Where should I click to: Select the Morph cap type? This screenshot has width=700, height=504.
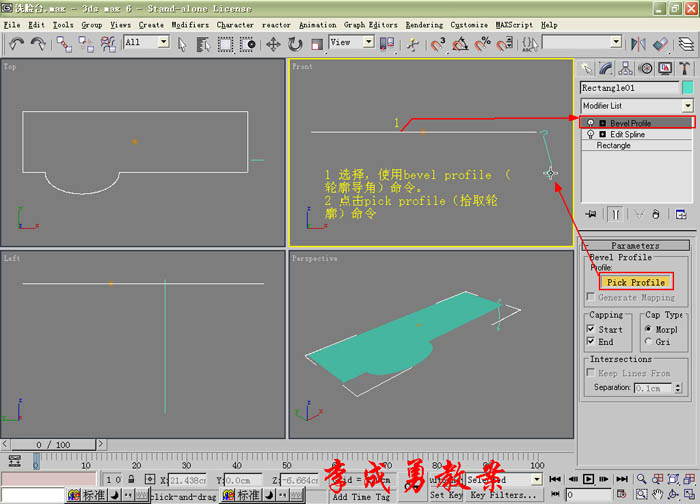pos(648,329)
